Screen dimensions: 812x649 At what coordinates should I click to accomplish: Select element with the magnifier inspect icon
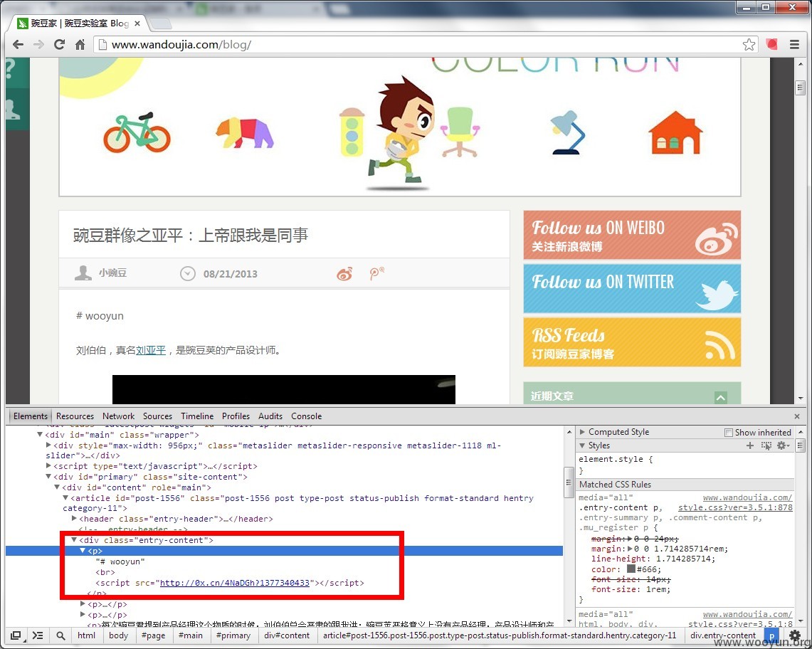pos(60,635)
